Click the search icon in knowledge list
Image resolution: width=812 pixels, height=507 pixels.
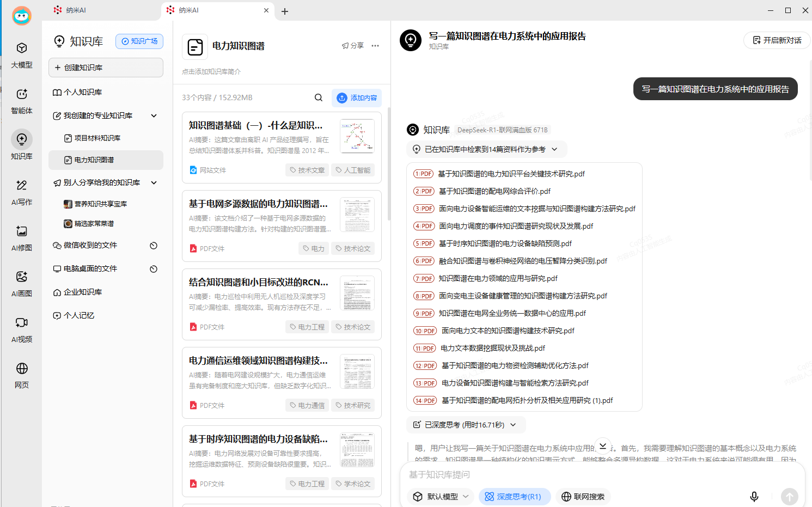pyautogui.click(x=319, y=97)
